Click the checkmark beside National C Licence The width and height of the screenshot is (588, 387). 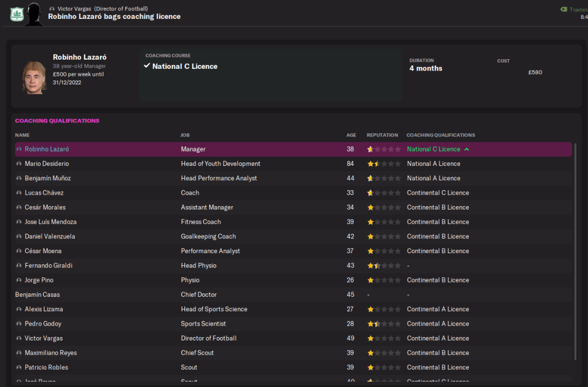[147, 66]
